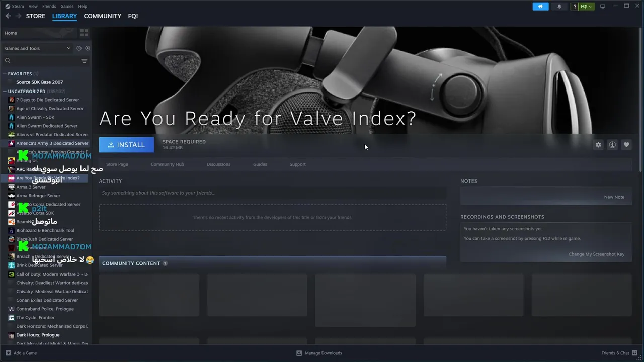Select Contraband Police: Prologue
The width and height of the screenshot is (644, 362).
(46, 309)
